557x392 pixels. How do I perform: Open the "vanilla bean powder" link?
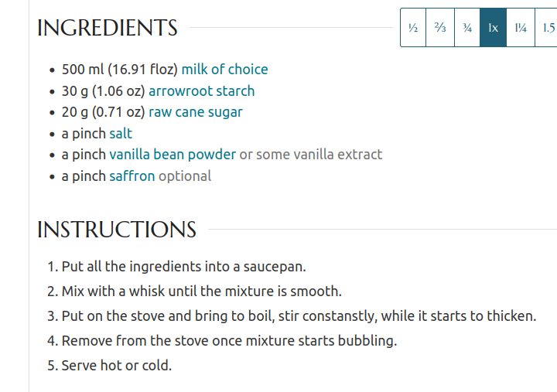click(x=173, y=155)
